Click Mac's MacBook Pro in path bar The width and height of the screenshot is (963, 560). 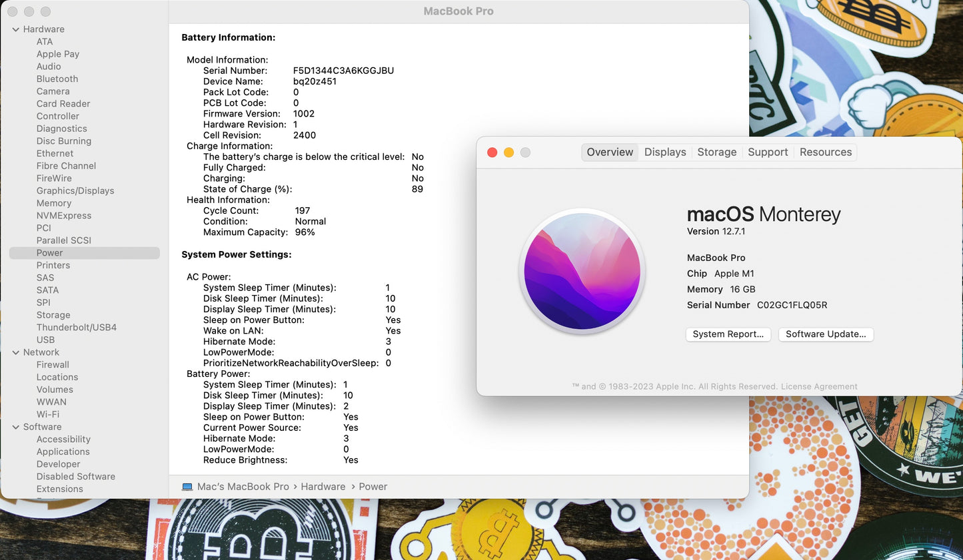pos(243,487)
